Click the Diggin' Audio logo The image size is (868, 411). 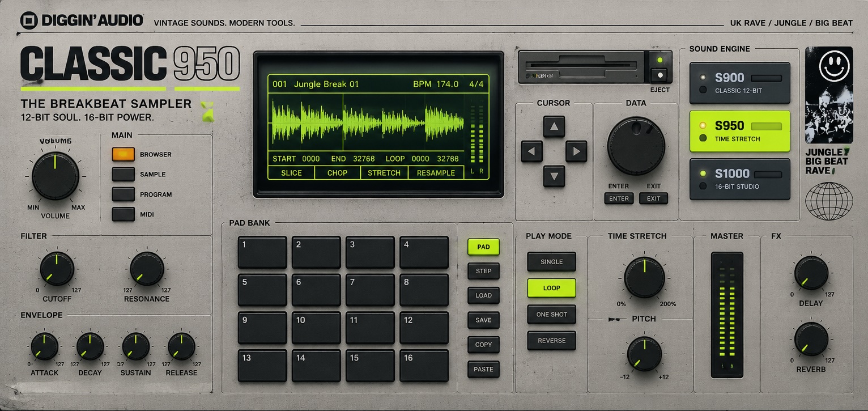tap(82, 20)
